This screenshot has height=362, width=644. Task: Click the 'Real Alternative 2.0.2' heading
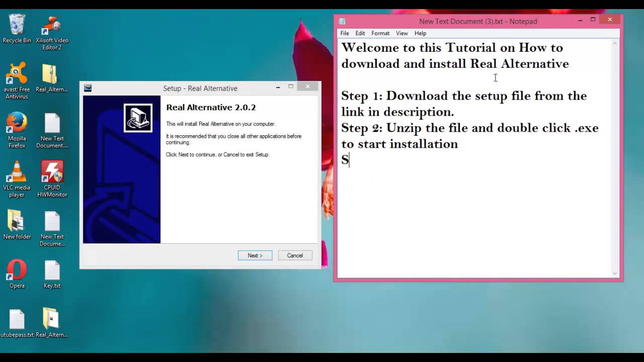pyautogui.click(x=211, y=107)
